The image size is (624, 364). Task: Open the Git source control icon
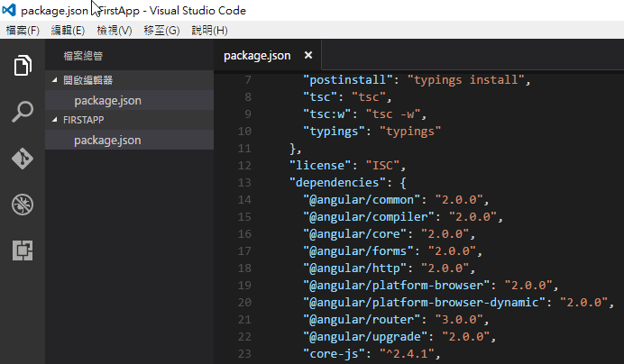point(23,159)
